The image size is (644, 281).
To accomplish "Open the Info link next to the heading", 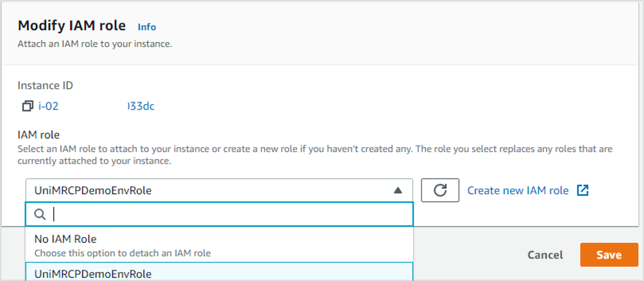I will coord(147,27).
